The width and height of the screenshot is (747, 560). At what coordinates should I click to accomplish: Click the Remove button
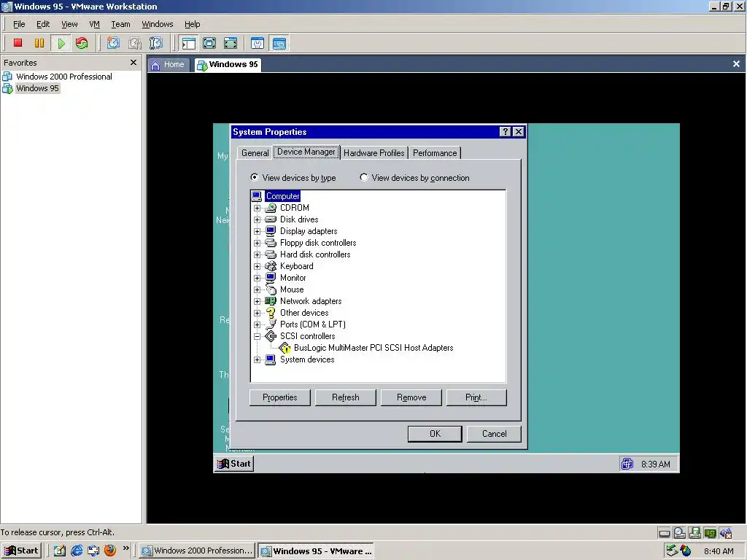(x=411, y=397)
